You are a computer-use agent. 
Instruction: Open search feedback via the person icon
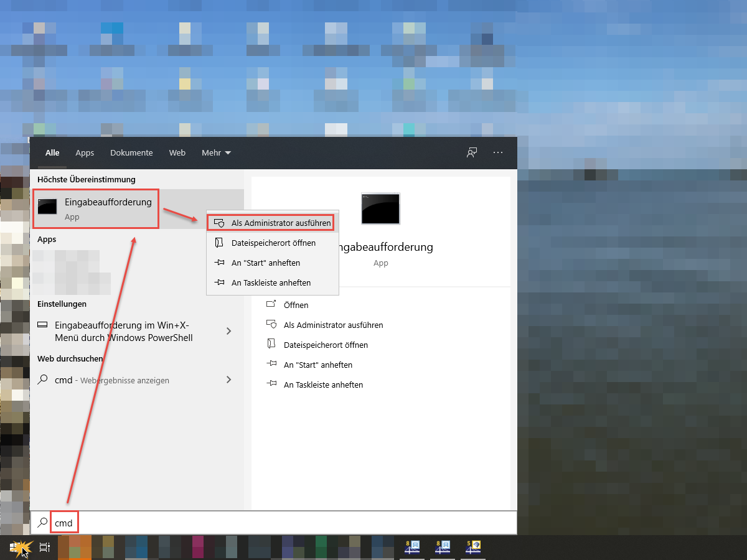tap(472, 152)
